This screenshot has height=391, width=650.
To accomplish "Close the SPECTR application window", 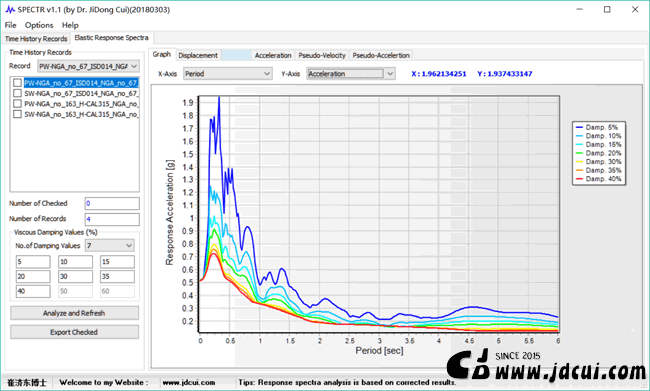I will click(635, 10).
